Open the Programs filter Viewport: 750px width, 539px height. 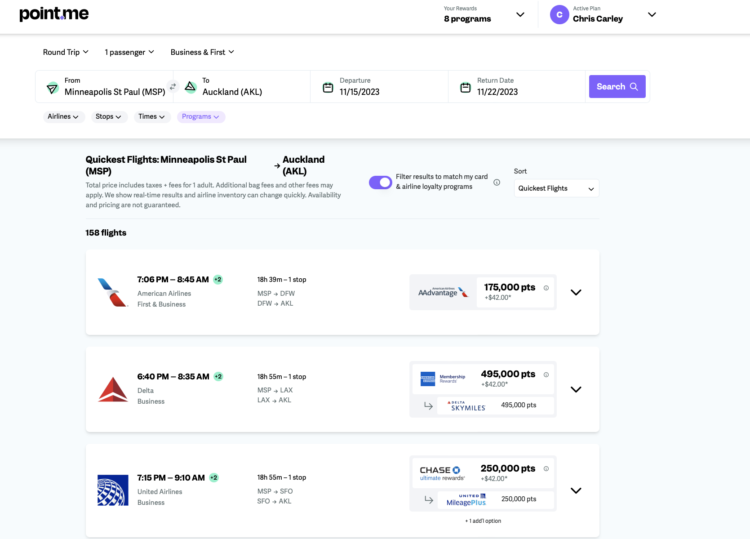(201, 117)
